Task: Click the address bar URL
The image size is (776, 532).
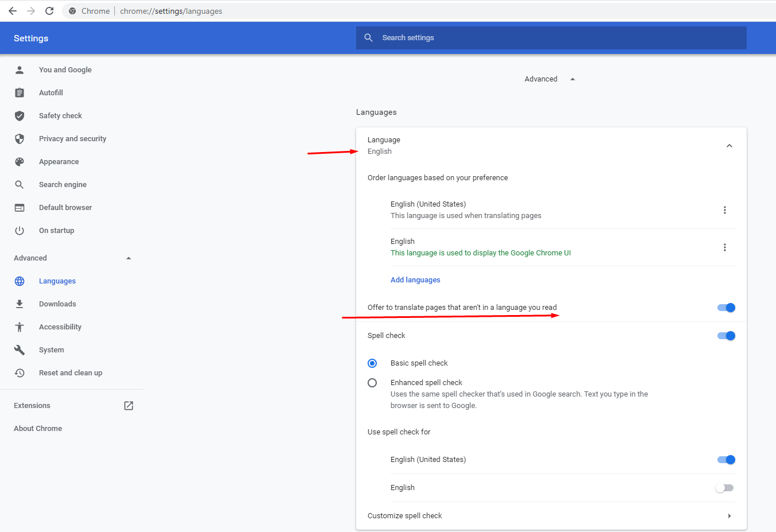Action: tap(171, 11)
